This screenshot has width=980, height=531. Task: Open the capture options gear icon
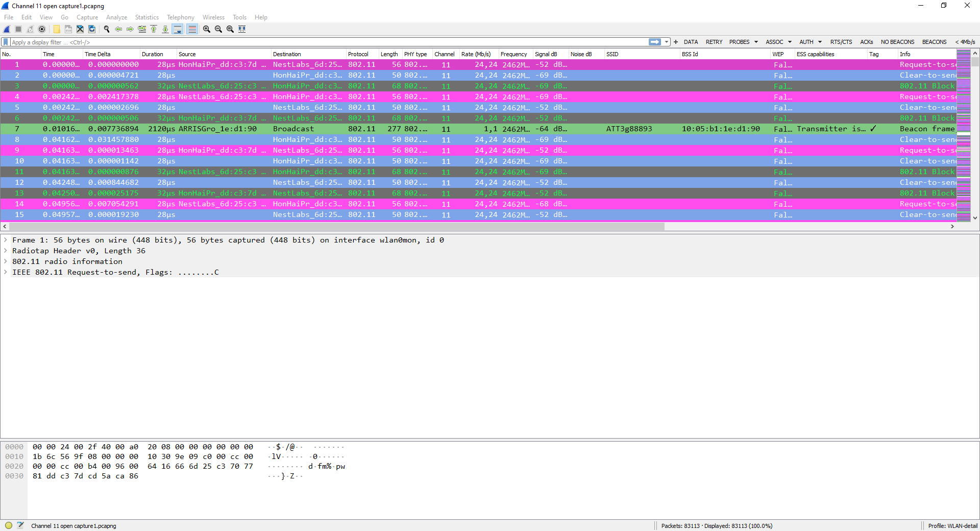(42, 29)
